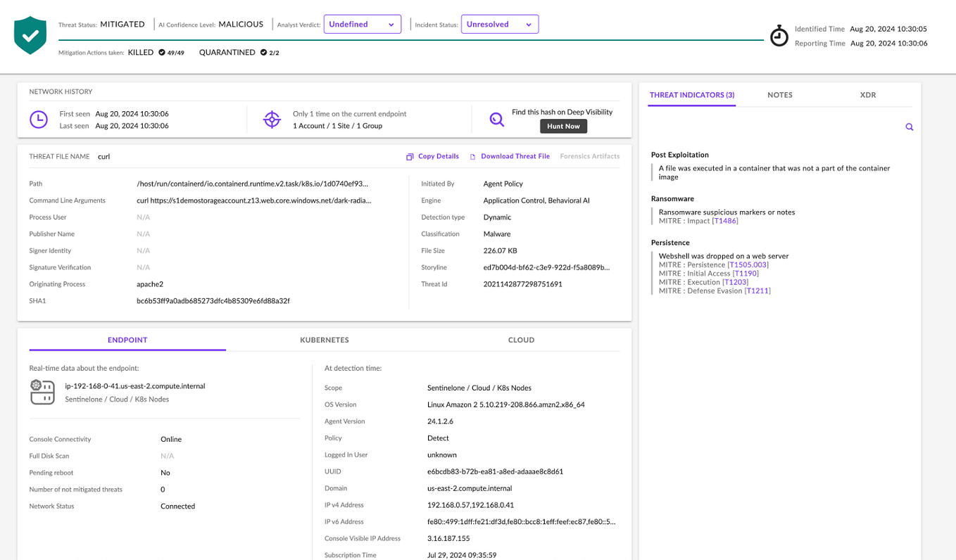Open the XDR tab
The height and width of the screenshot is (560, 956).
pos(867,95)
